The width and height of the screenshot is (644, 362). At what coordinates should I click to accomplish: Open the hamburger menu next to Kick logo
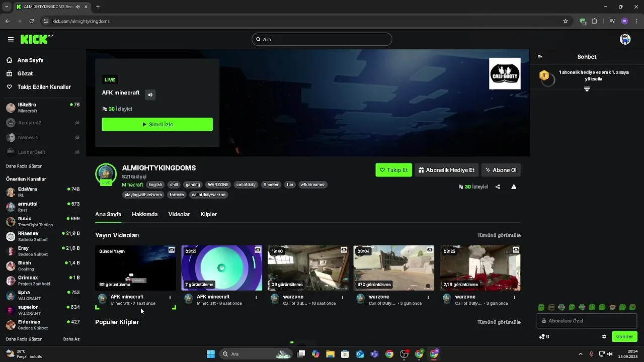pos(11,39)
